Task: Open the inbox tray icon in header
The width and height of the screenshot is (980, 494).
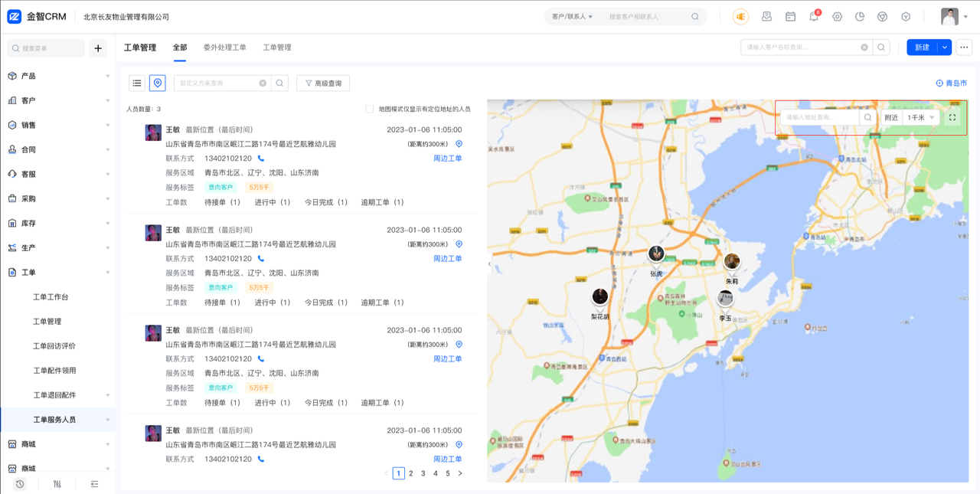Action: pyautogui.click(x=766, y=17)
